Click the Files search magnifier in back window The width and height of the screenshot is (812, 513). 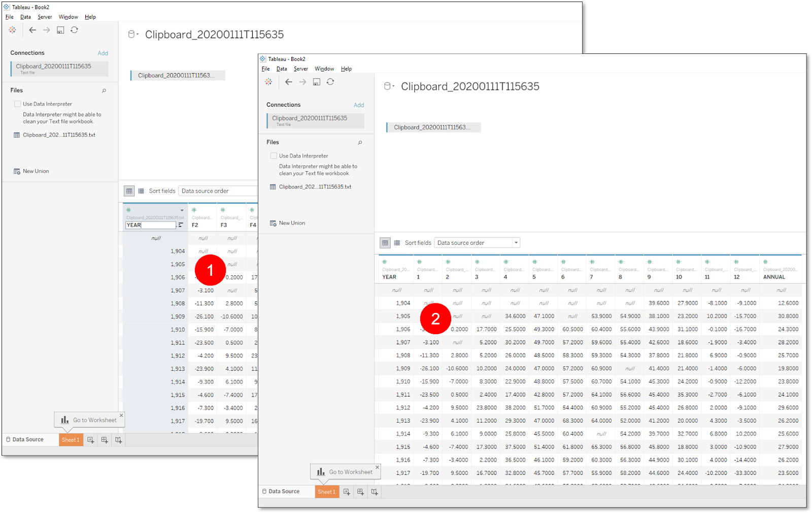104,91
